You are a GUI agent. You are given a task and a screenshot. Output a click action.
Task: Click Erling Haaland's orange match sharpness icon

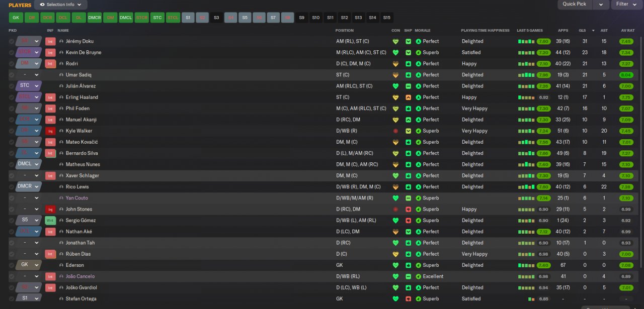408,97
